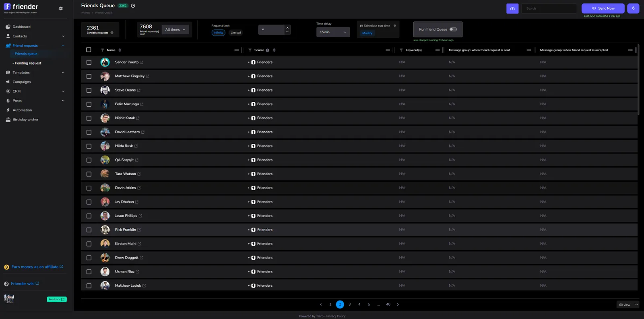Click the filter icon in Name column
The image size is (644, 319).
(103, 50)
